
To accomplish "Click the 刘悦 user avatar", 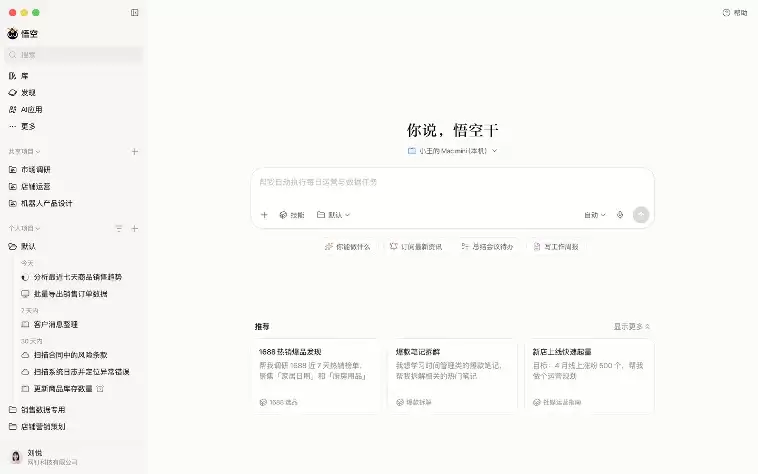I will (16, 457).
